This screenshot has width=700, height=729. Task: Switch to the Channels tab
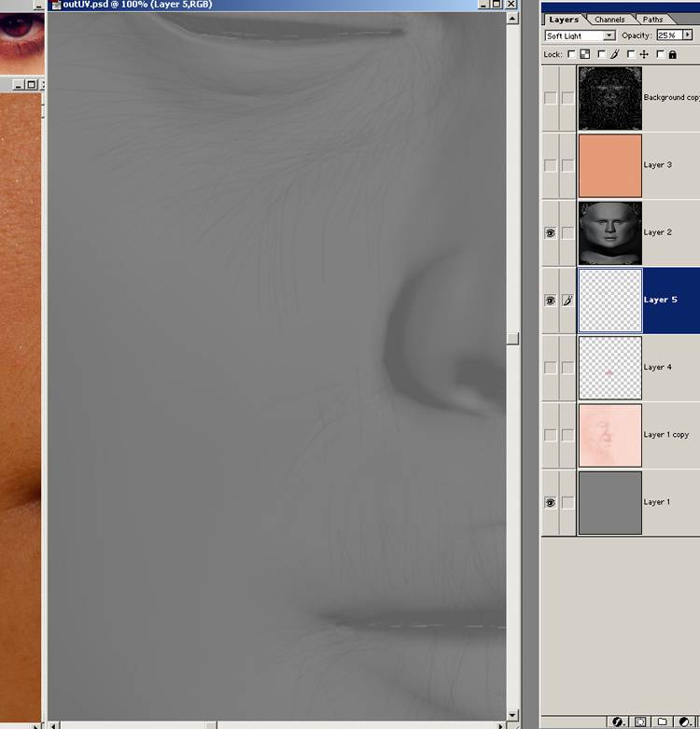[x=609, y=19]
